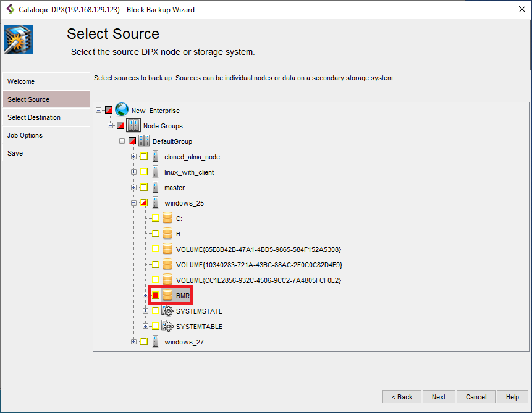This screenshot has width=532, height=413.
Task: Click the linux_with_client node icon
Action: 156,172
